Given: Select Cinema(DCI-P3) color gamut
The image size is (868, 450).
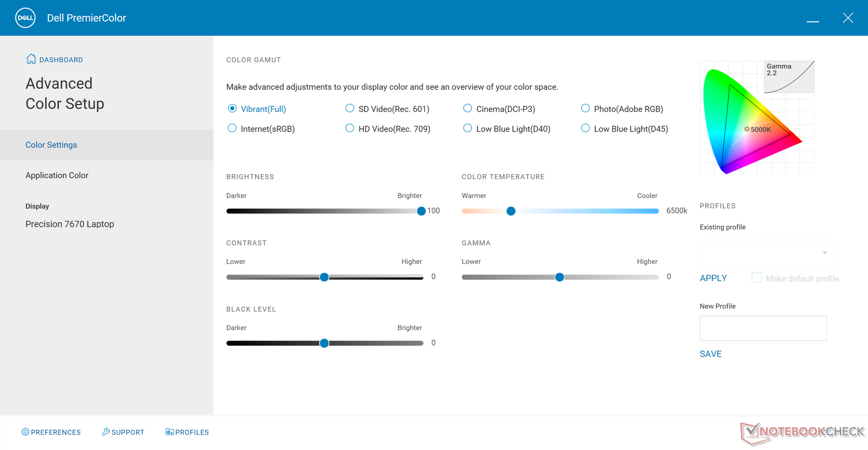Looking at the screenshot, I should [x=467, y=109].
